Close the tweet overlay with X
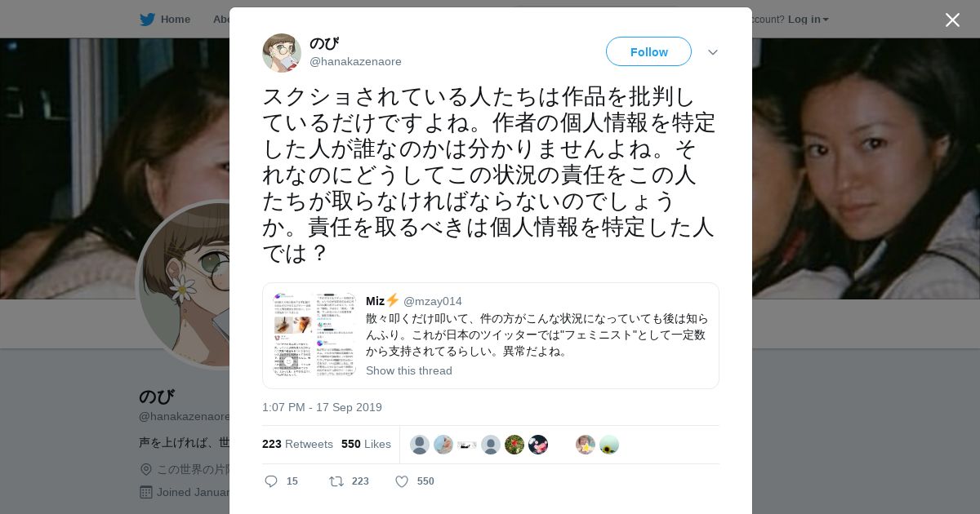Screen dimensions: 980x514 [952, 20]
